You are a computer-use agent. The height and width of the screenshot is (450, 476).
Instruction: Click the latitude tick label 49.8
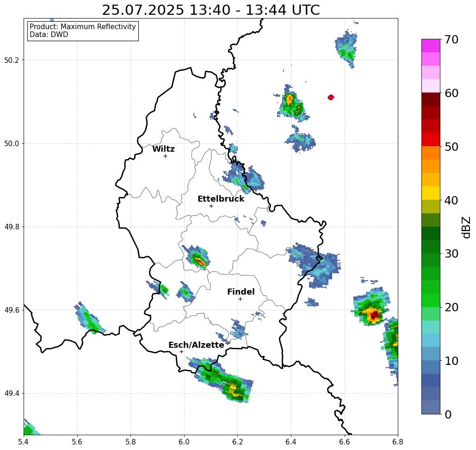pos(12,227)
